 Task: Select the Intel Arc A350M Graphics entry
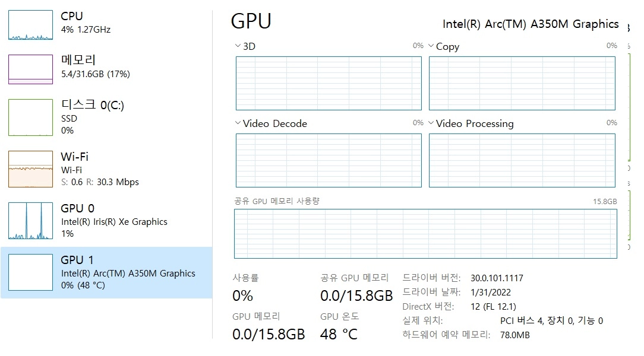coord(107,272)
